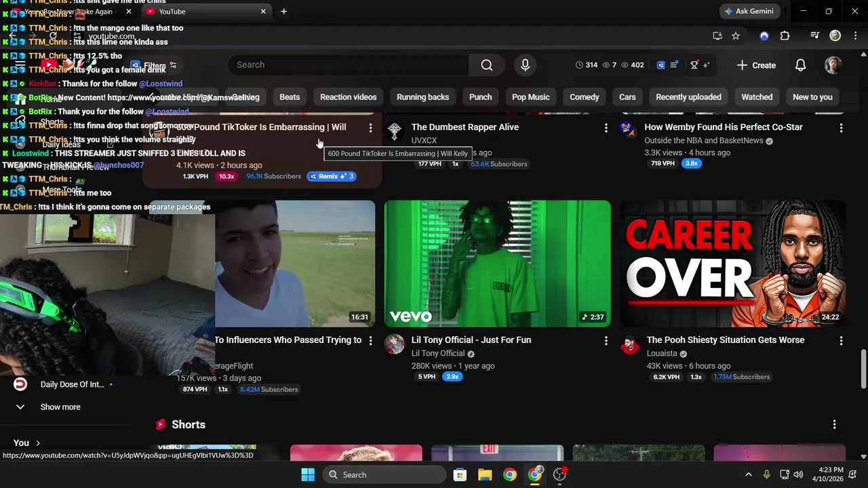
Task: Open vidIQ Filters toggle button
Action: (154, 66)
